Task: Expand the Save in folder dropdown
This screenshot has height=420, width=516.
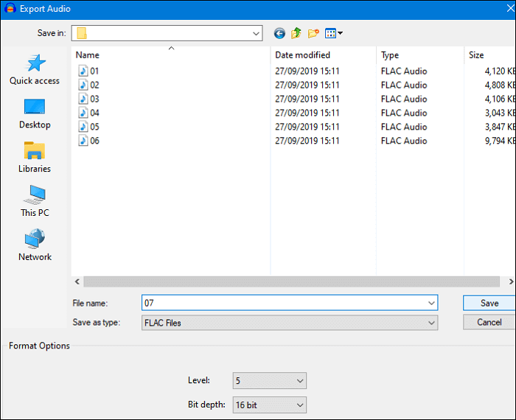Action: coord(256,33)
